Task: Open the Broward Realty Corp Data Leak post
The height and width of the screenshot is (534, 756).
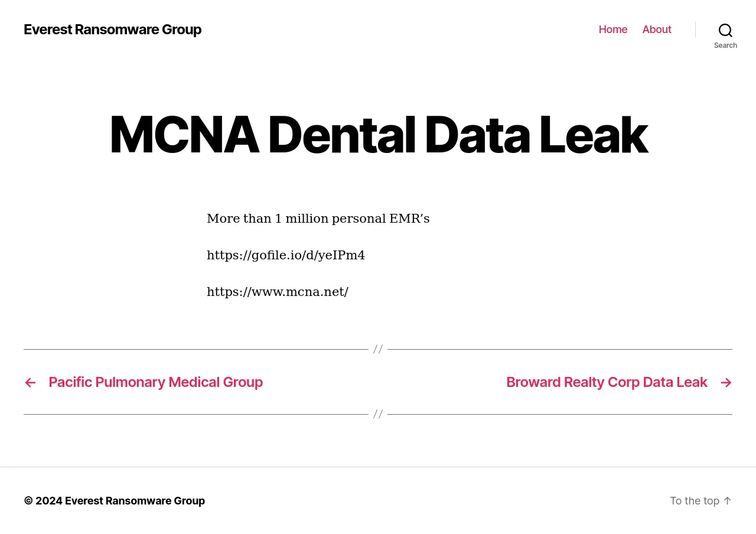Action: click(607, 382)
